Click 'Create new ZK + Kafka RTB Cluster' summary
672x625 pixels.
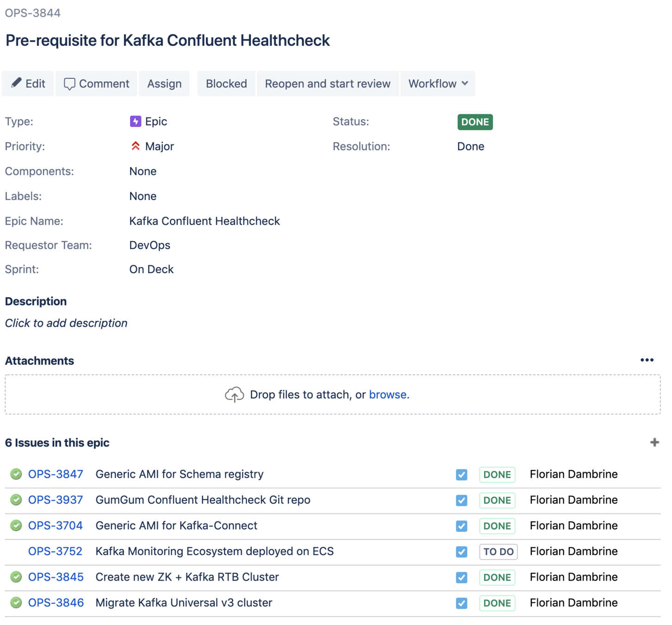pos(187,577)
